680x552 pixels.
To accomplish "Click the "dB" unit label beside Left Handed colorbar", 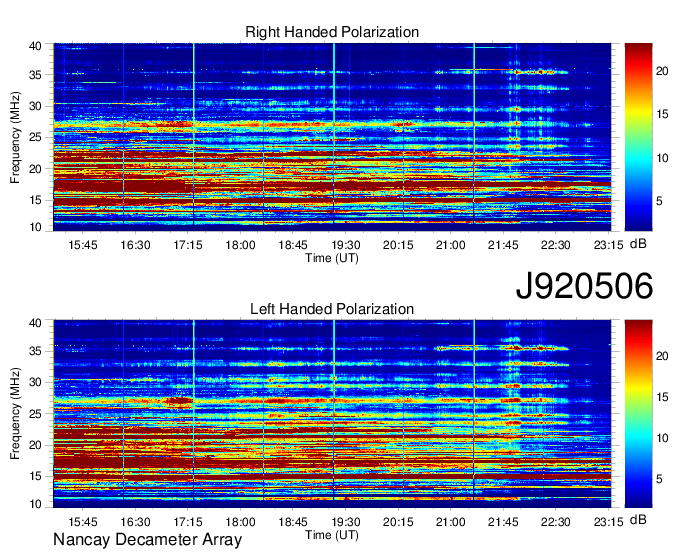I will coord(638,519).
